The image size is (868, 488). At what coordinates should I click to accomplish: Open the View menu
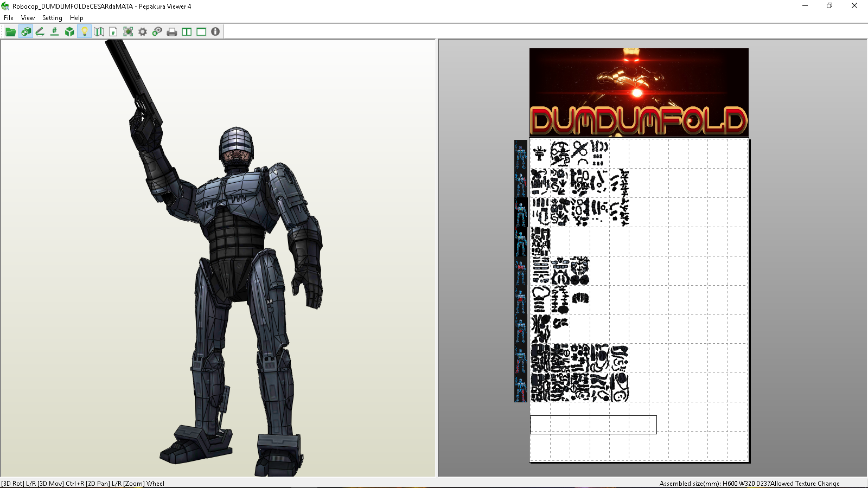pos(28,18)
